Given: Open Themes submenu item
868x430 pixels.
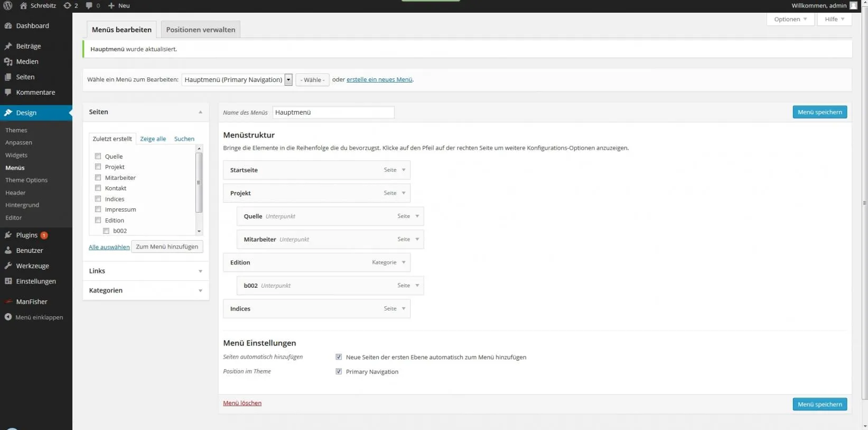Looking at the screenshot, I should [x=16, y=130].
